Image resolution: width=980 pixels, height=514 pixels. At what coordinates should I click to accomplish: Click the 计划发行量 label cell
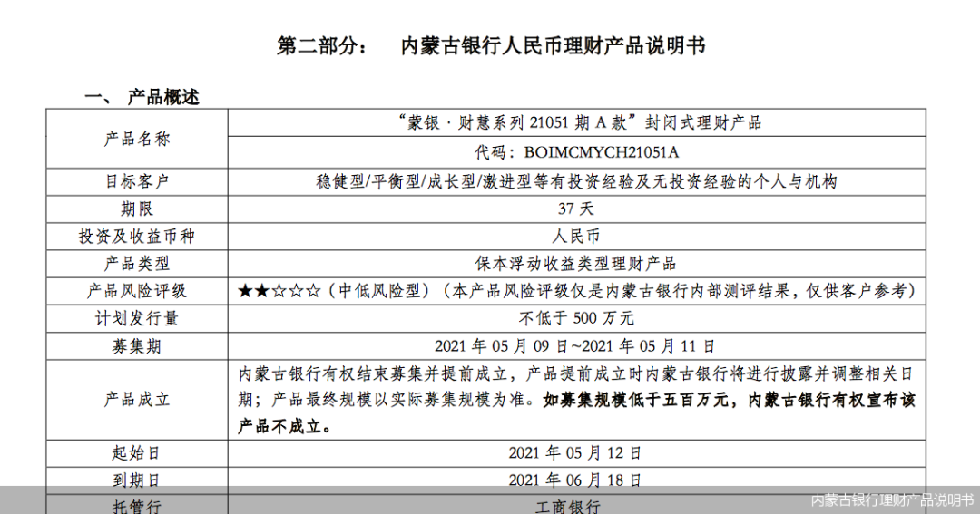[x=137, y=318]
